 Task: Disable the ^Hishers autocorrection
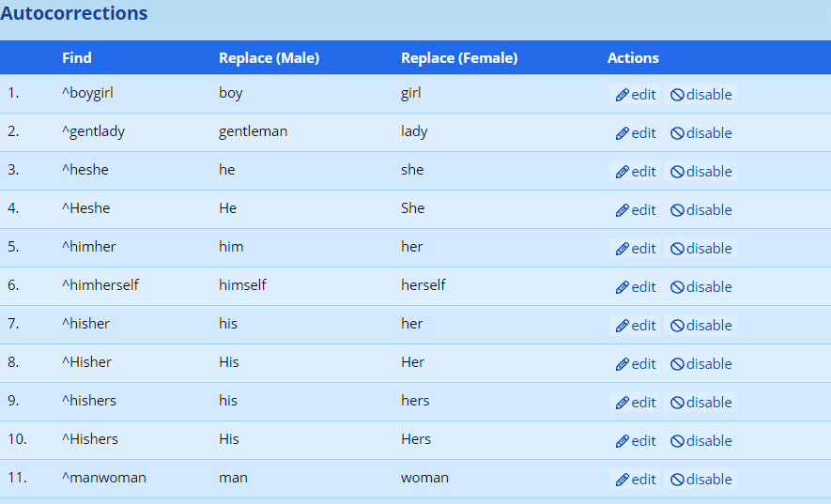(x=700, y=441)
